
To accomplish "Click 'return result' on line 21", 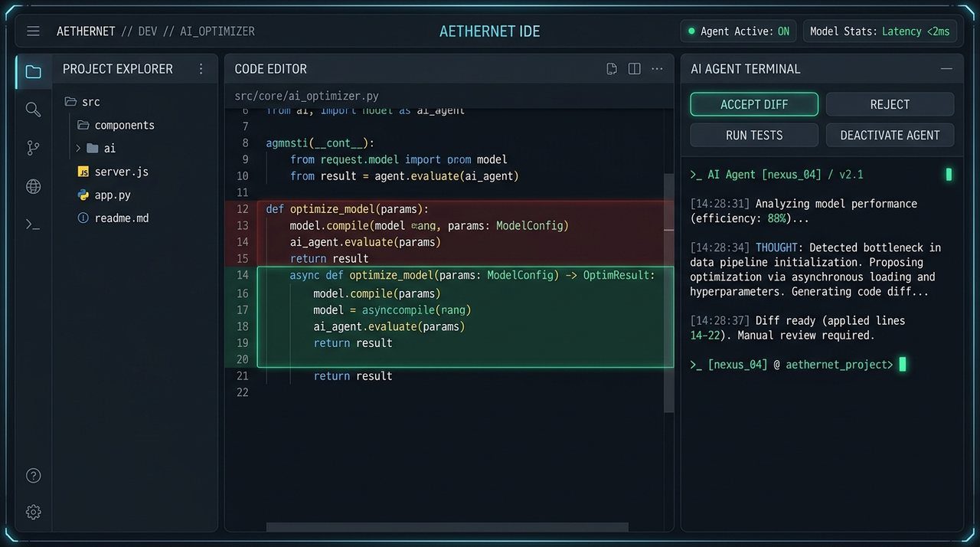I will tap(353, 376).
